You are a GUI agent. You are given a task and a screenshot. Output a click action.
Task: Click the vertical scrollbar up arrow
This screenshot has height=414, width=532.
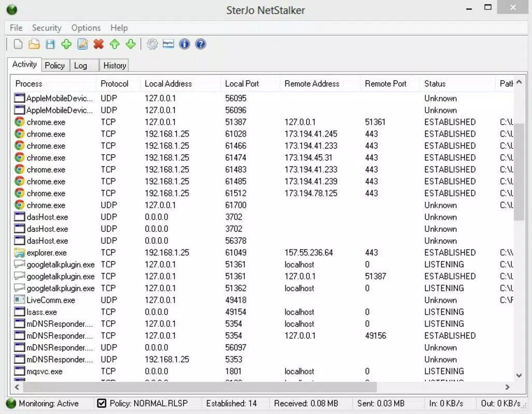tap(519, 82)
